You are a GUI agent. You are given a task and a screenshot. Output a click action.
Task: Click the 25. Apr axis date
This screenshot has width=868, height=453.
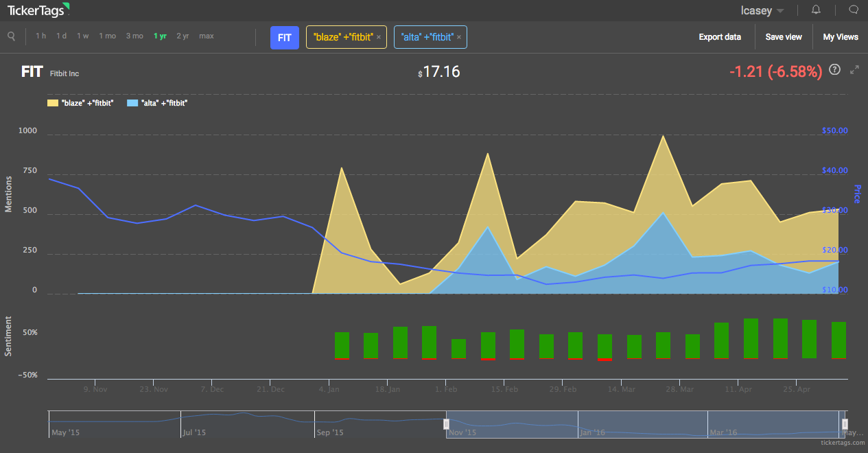(x=796, y=389)
